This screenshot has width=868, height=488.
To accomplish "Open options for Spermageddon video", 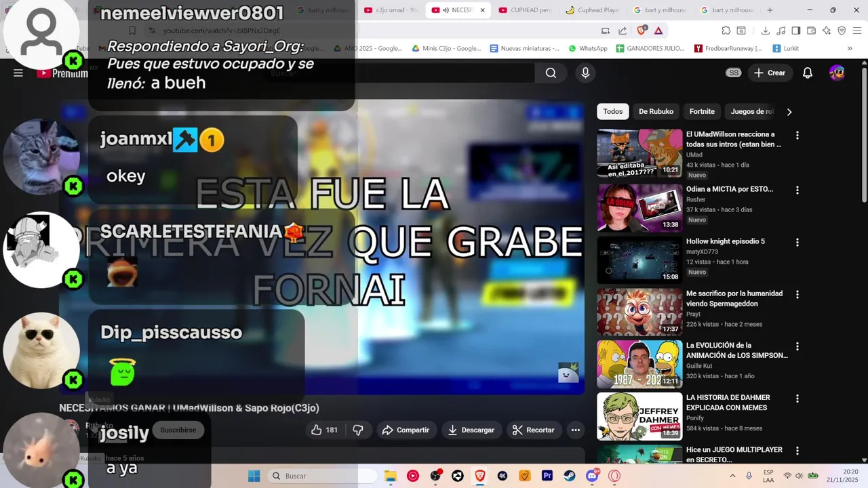I will click(797, 295).
